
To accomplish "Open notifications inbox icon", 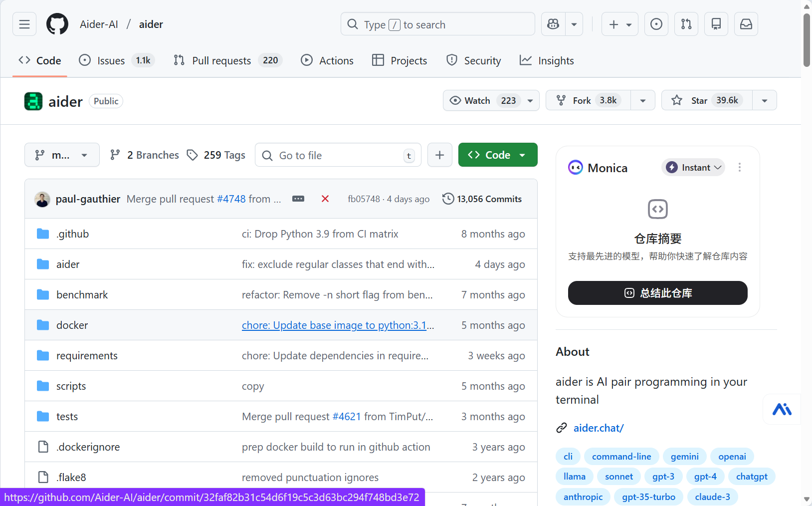I will 746,24.
